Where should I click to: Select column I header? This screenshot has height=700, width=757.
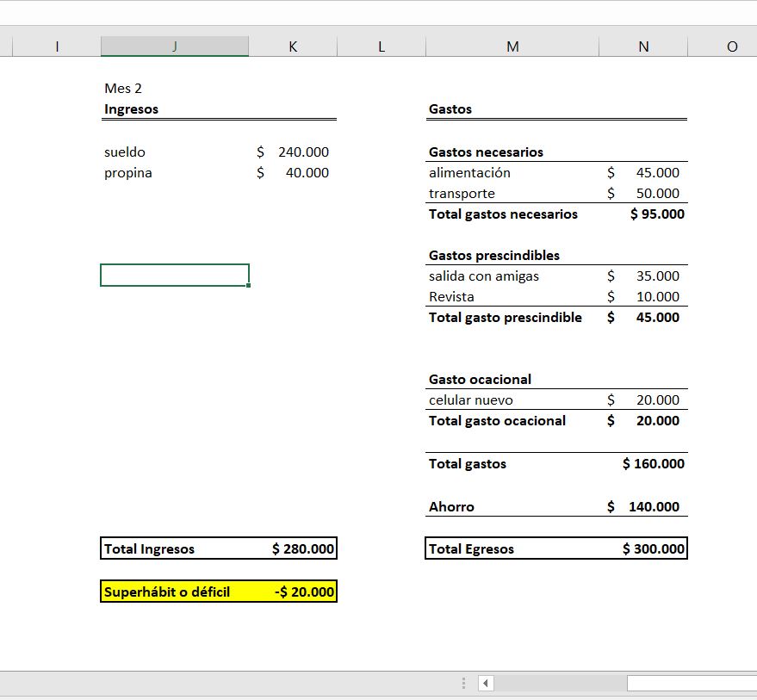pyautogui.click(x=57, y=46)
